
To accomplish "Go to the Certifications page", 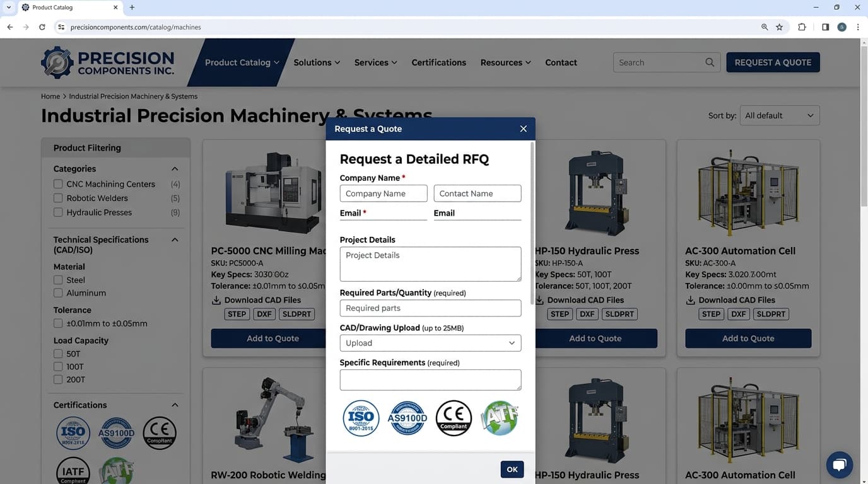I will 438,62.
